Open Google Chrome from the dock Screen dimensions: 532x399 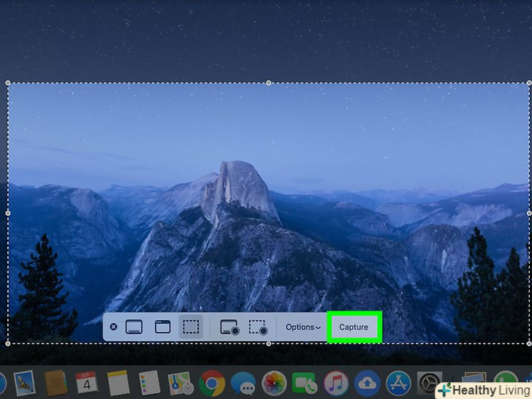coord(212,383)
